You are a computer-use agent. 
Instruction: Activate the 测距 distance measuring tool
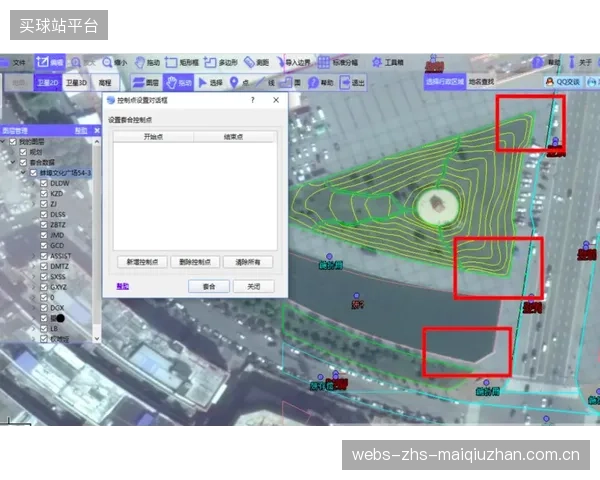click(256, 62)
